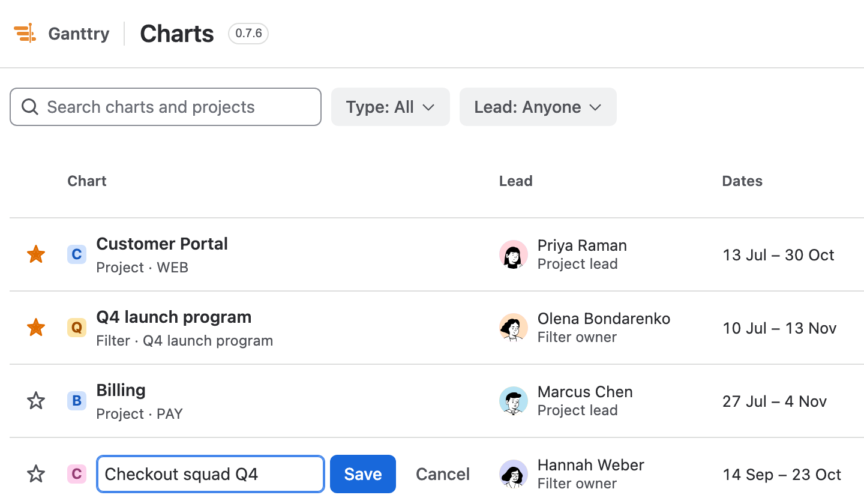Click the yellow Q project badge
Image resolution: width=864 pixels, height=504 pixels.
[77, 328]
